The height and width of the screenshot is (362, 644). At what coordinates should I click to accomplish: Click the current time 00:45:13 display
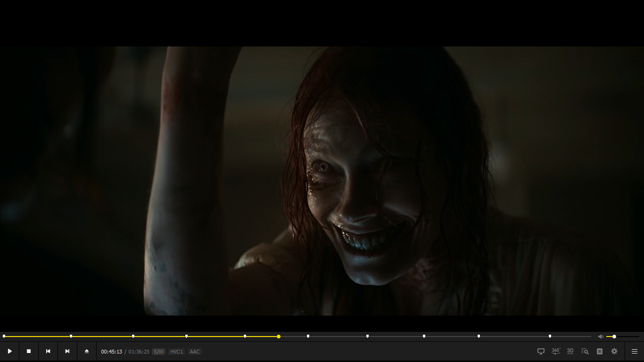click(x=112, y=352)
